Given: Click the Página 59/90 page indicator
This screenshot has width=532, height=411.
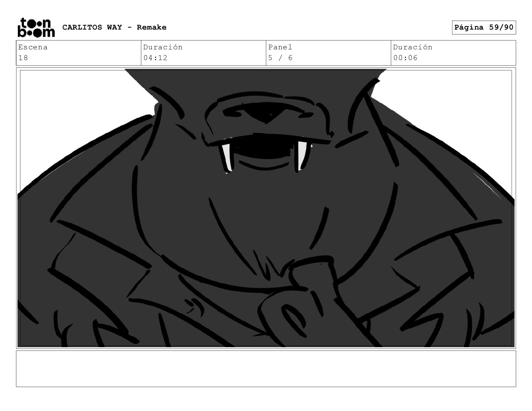Looking at the screenshot, I should [x=484, y=27].
